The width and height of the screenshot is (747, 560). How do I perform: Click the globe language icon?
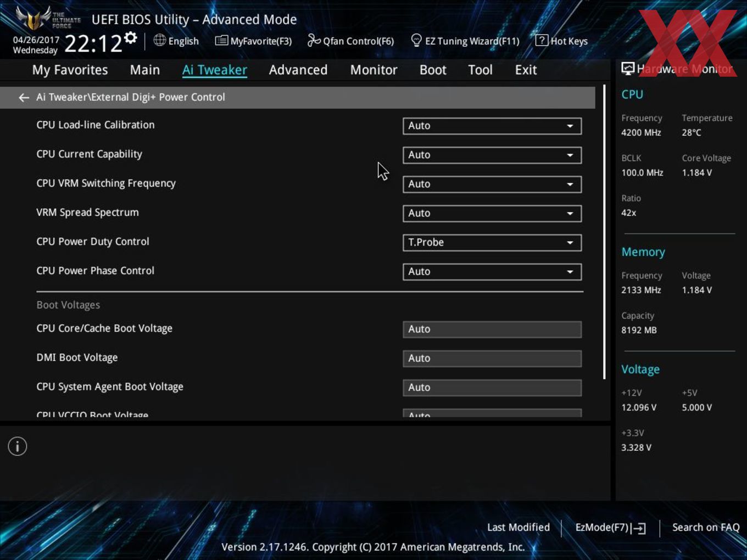pos(159,40)
